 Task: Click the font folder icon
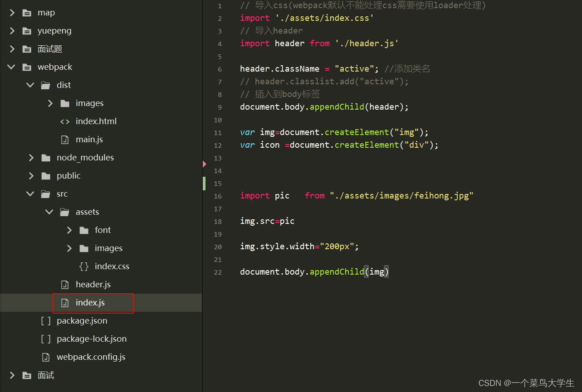pyautogui.click(x=84, y=230)
